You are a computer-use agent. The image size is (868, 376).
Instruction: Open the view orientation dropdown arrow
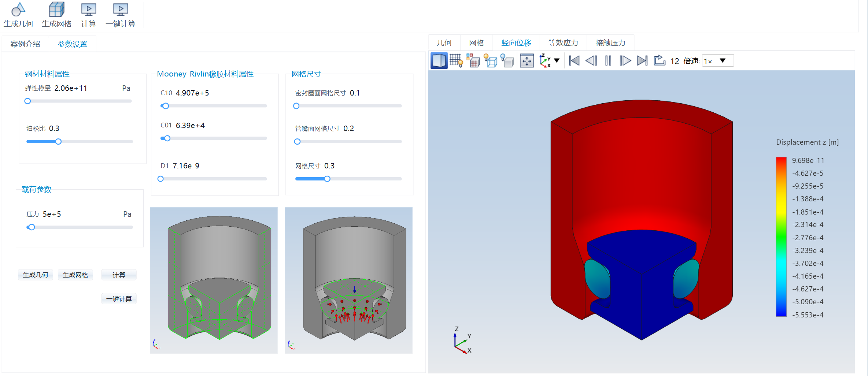(557, 60)
